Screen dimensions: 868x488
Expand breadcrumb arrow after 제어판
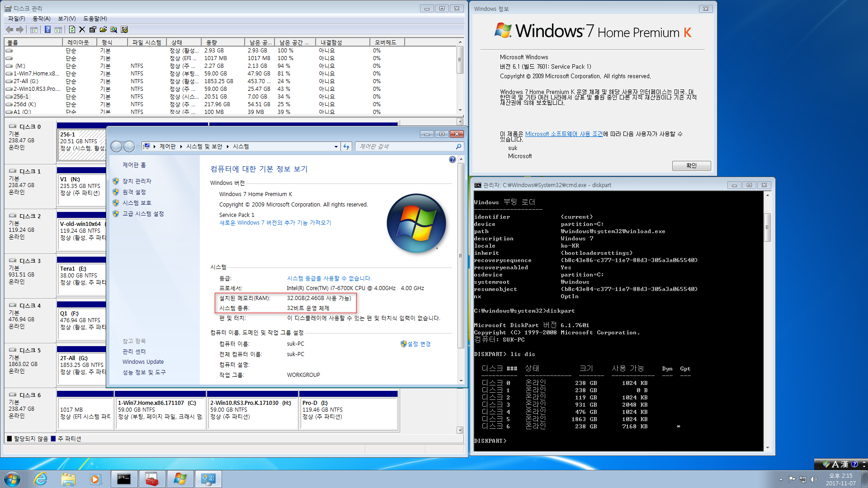coord(181,146)
